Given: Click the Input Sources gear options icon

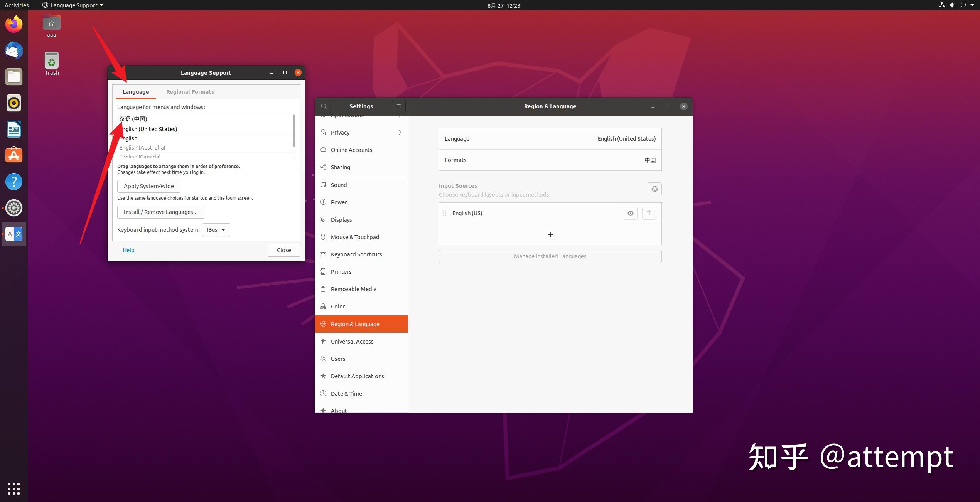Looking at the screenshot, I should 654,189.
